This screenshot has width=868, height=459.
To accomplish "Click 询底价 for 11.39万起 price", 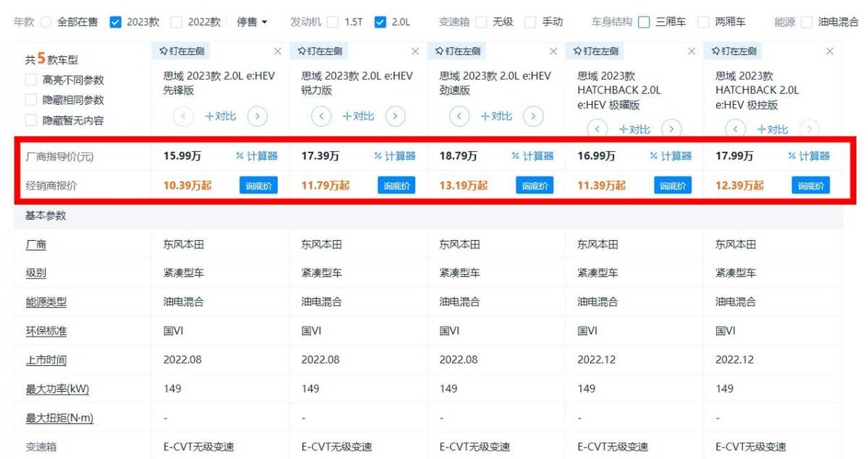I will (x=673, y=186).
